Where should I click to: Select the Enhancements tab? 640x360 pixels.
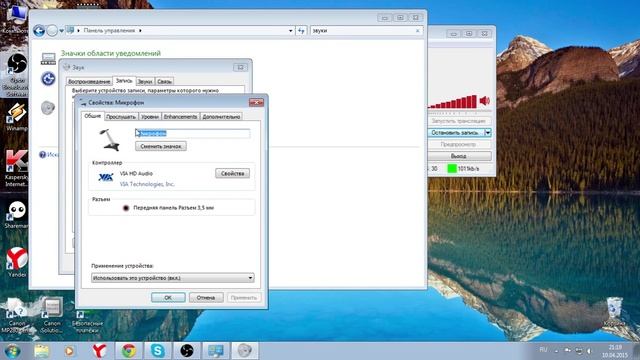pos(180,117)
